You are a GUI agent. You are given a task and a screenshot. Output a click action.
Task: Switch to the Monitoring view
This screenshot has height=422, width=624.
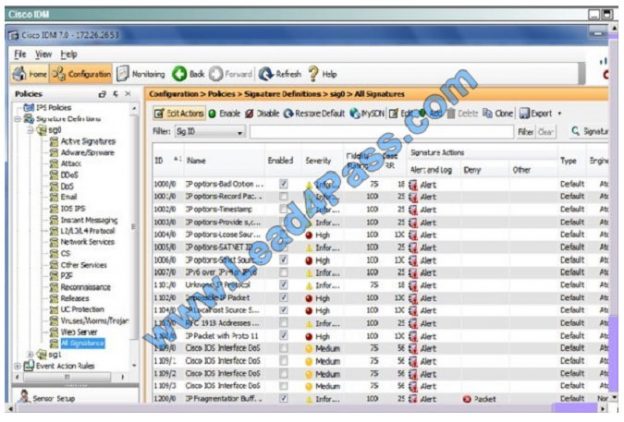point(140,73)
